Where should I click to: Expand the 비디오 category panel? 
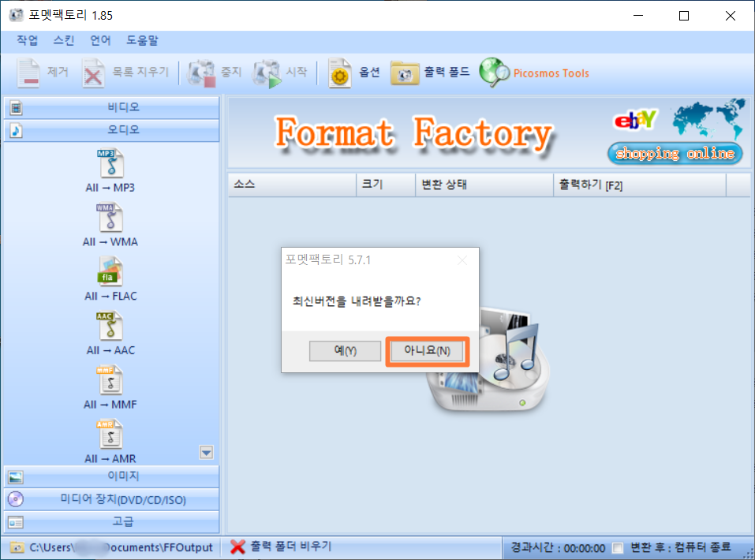[x=112, y=107]
